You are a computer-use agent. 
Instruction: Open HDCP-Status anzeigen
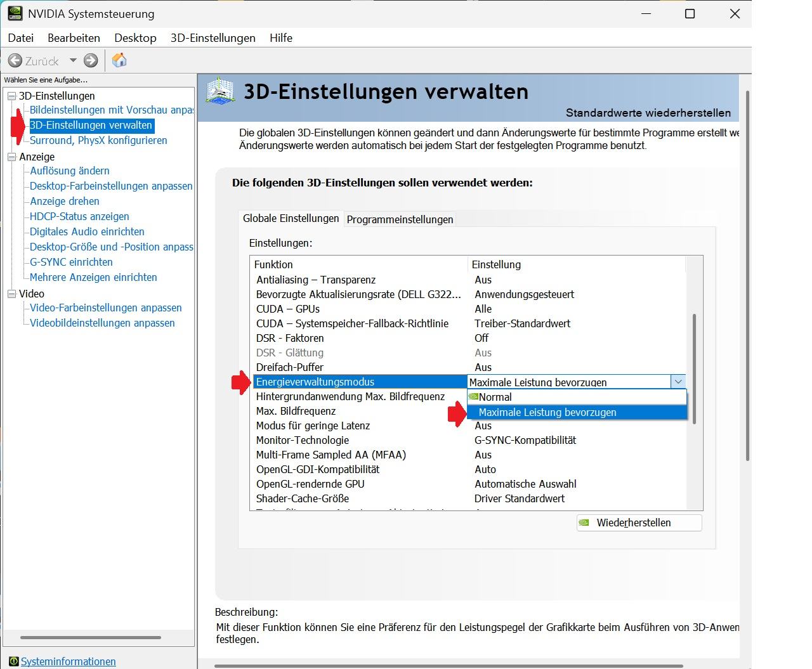(x=79, y=216)
